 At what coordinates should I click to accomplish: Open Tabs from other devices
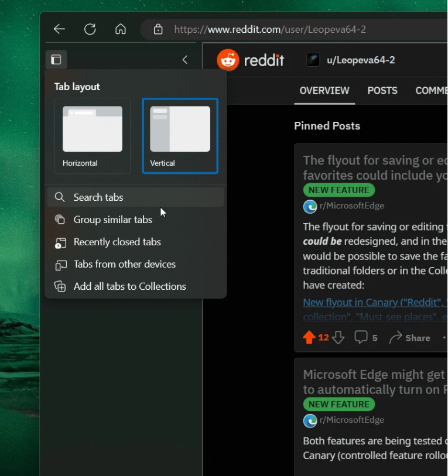coord(136,264)
